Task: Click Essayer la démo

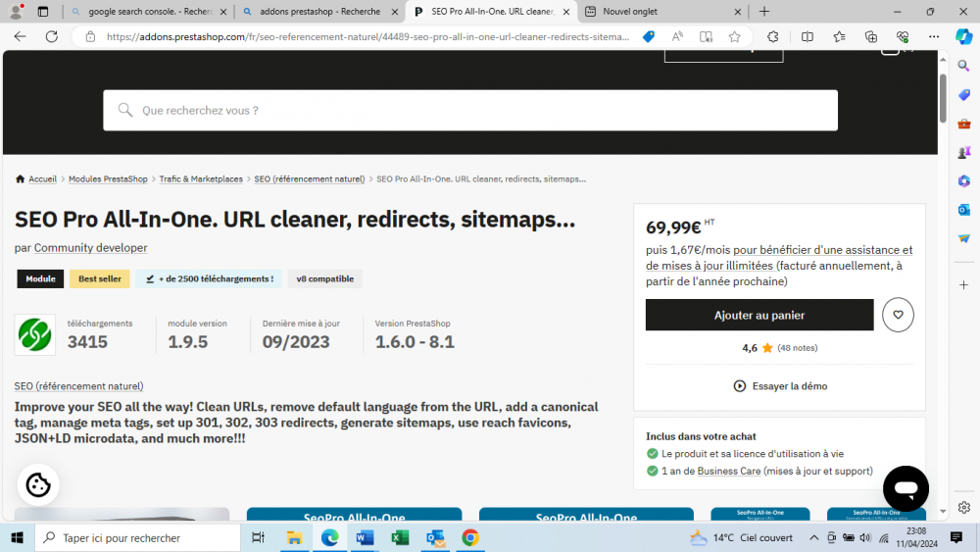Action: tap(780, 386)
